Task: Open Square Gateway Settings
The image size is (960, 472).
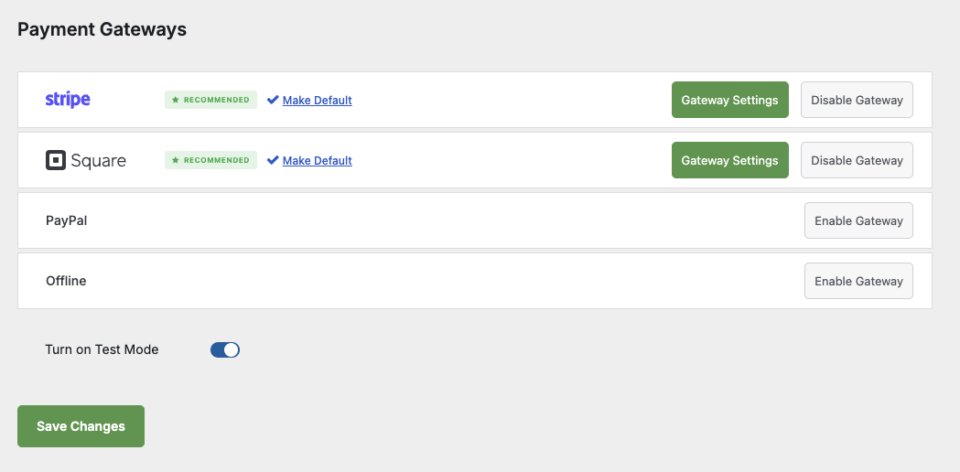Action: (x=730, y=160)
